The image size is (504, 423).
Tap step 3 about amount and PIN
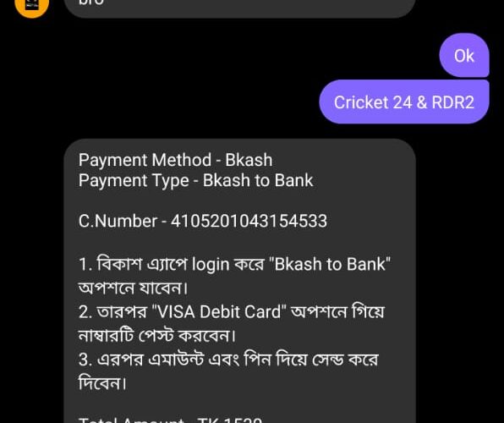(x=228, y=360)
